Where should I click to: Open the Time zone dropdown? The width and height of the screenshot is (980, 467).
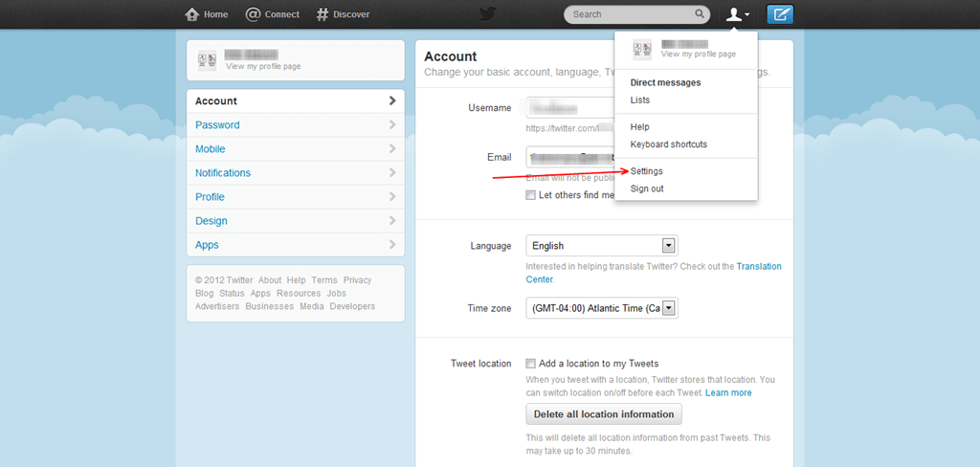coord(602,307)
